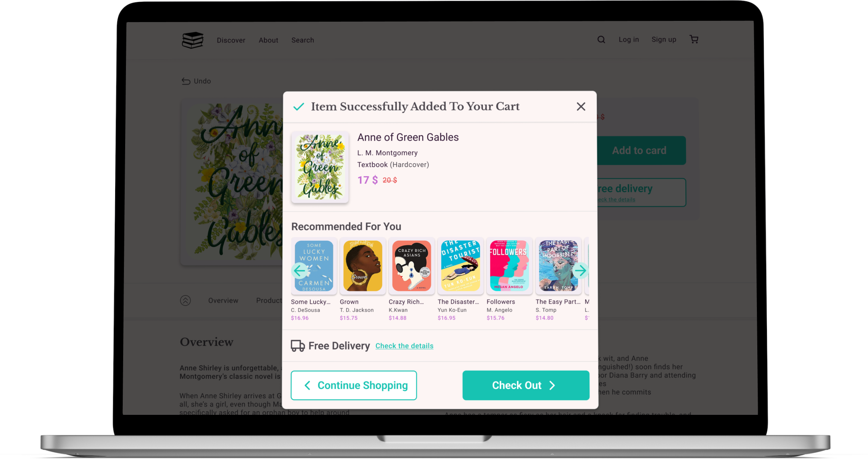This screenshot has height=465, width=868.
Task: Select the Search nav item
Action: click(x=303, y=40)
